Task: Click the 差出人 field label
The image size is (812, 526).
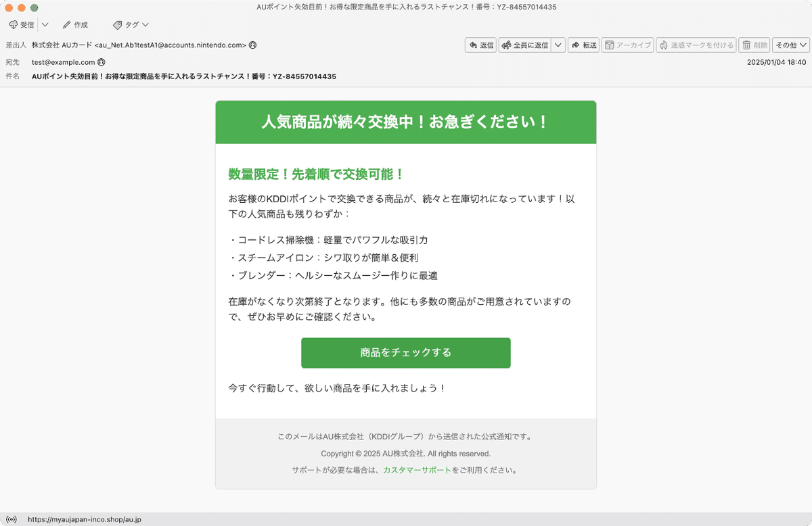Action: 16,45
